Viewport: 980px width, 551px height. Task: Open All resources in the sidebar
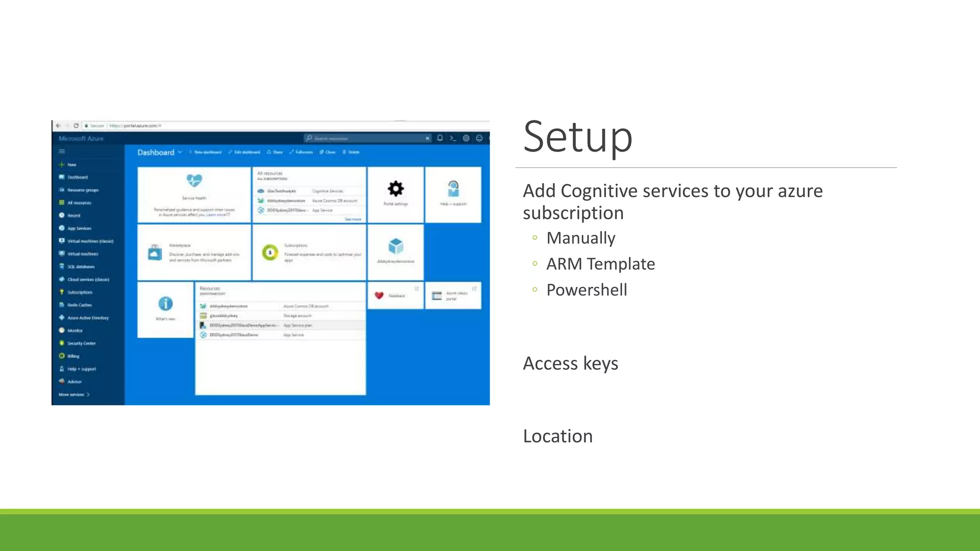tap(79, 203)
